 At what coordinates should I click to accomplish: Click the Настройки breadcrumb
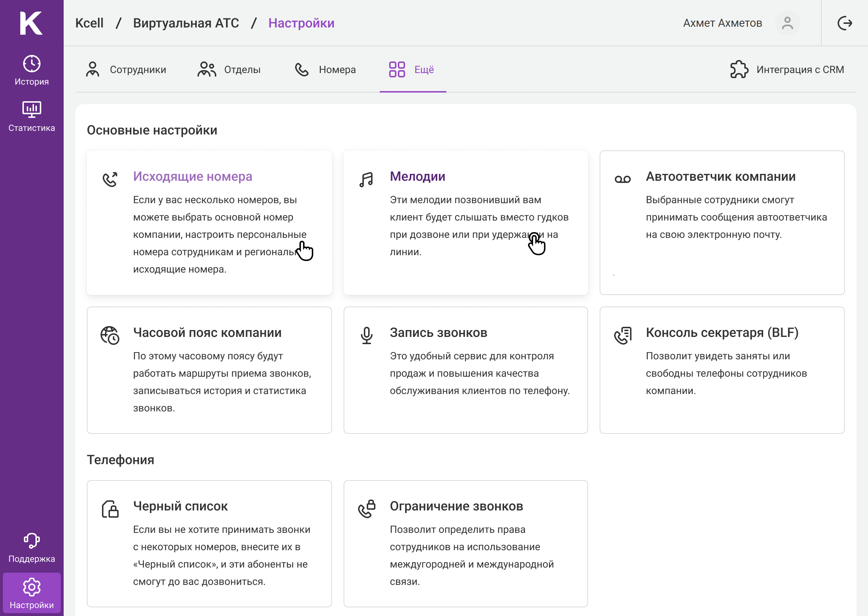click(x=301, y=23)
